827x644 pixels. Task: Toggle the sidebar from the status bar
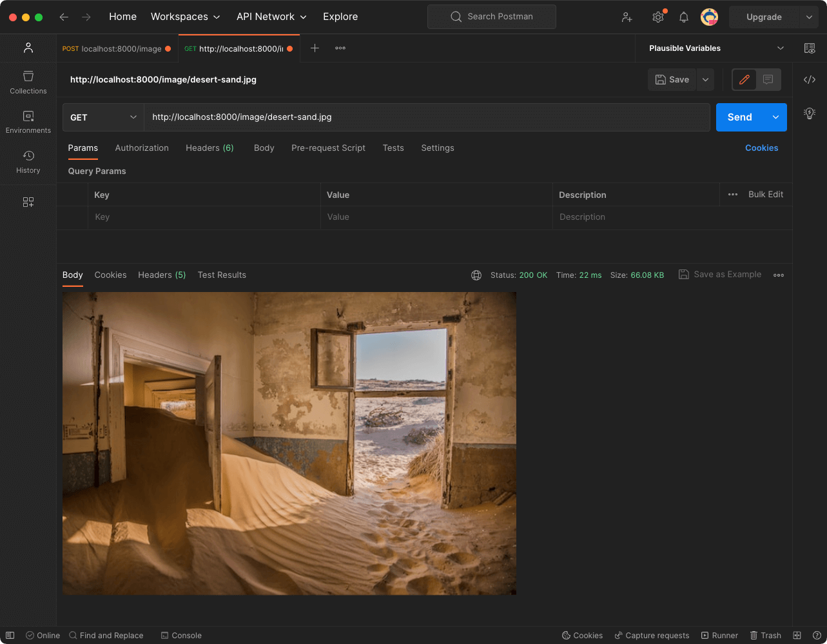click(10, 635)
